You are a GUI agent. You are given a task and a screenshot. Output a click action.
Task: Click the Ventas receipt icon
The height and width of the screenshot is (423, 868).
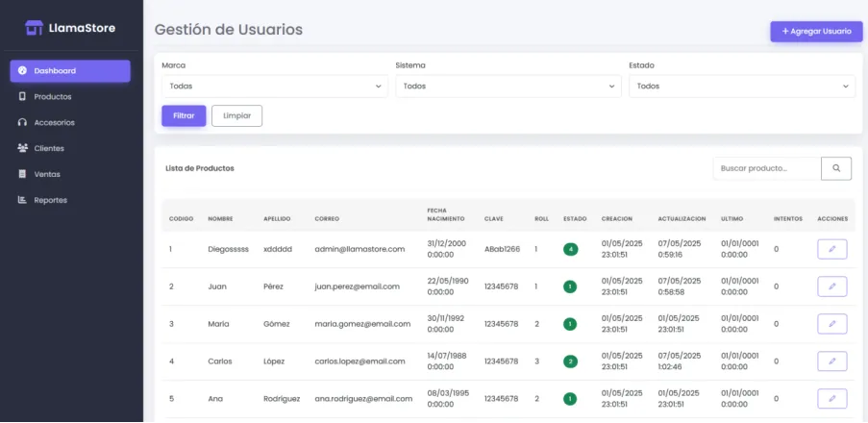point(22,174)
